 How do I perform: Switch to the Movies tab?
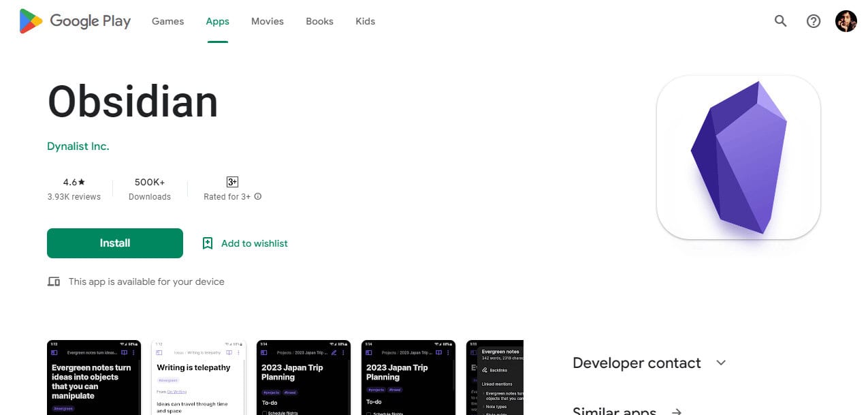pyautogui.click(x=268, y=21)
